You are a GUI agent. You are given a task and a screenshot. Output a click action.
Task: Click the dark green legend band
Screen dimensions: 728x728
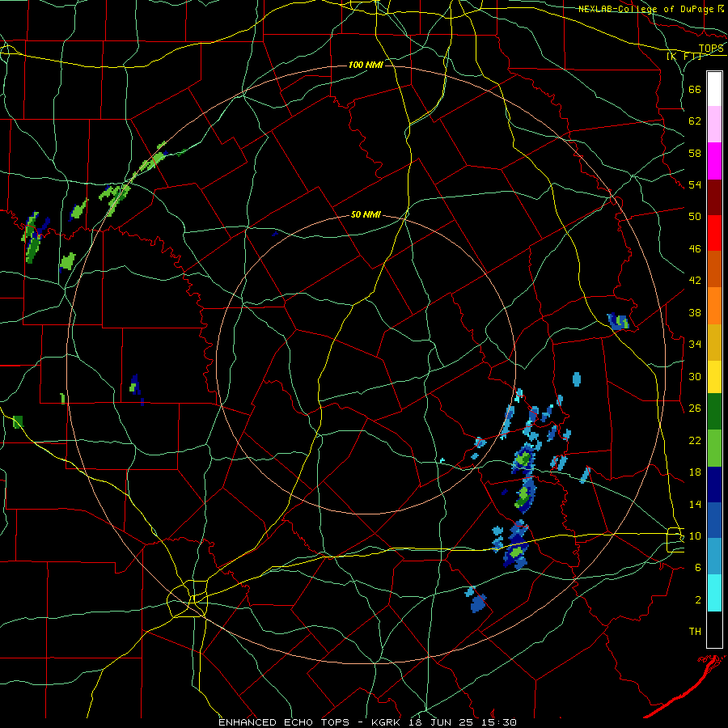pos(714,411)
